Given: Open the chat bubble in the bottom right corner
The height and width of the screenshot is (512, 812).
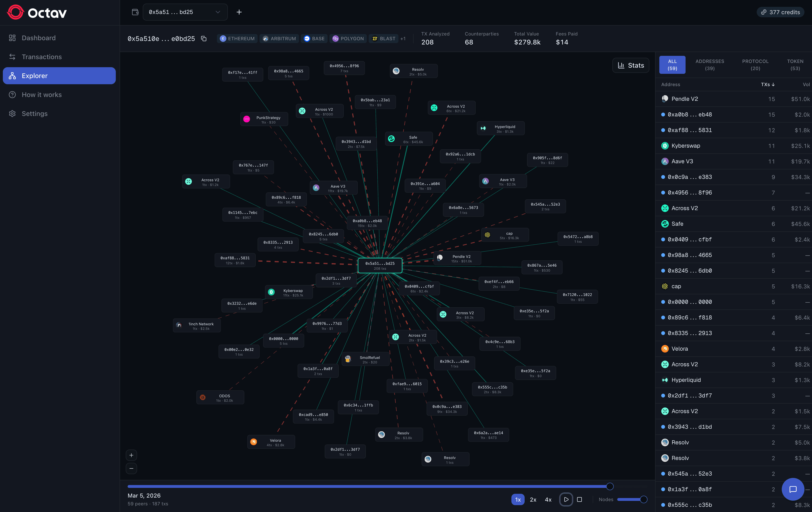Looking at the screenshot, I should [x=793, y=489].
